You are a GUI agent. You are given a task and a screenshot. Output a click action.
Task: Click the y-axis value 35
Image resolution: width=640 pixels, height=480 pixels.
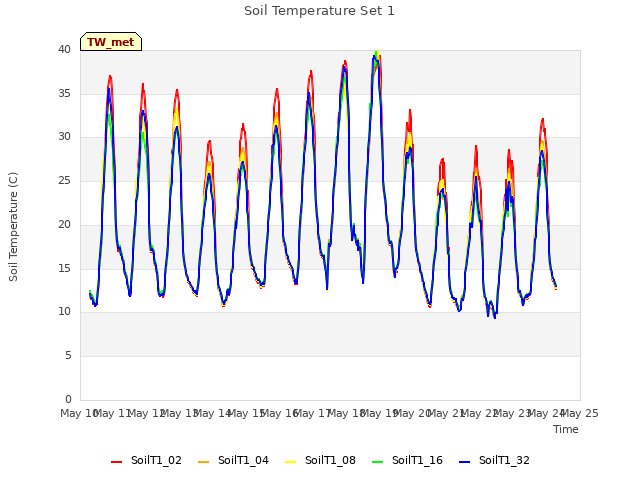(64, 93)
